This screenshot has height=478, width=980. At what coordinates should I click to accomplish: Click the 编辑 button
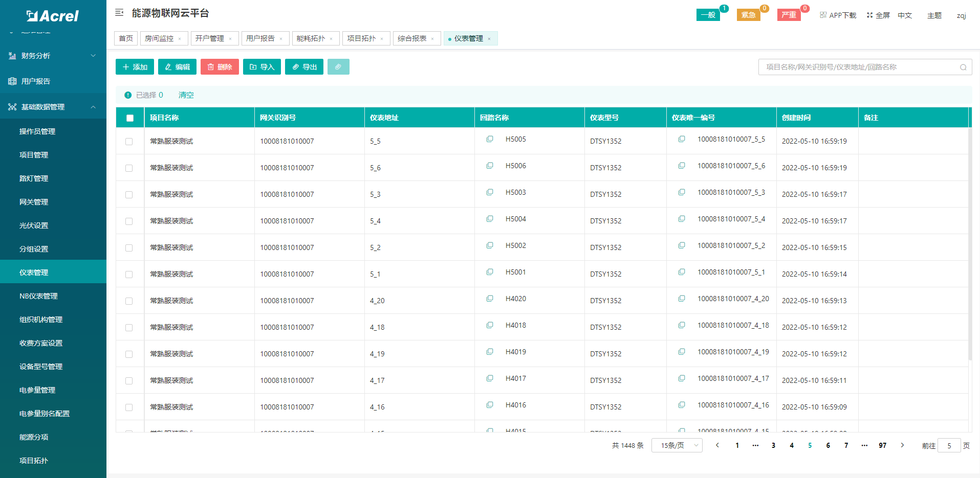pos(177,67)
